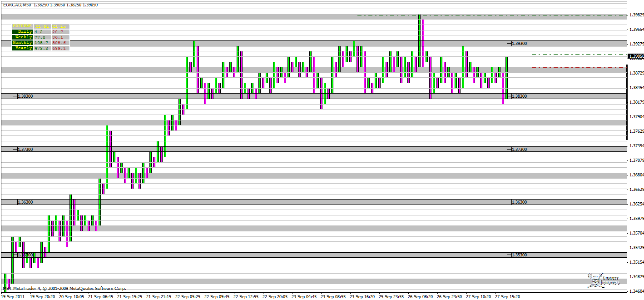This screenshot has height=300, width=644.
Task: Click the 1.36300 label at left chart edge
Action: pos(25,202)
